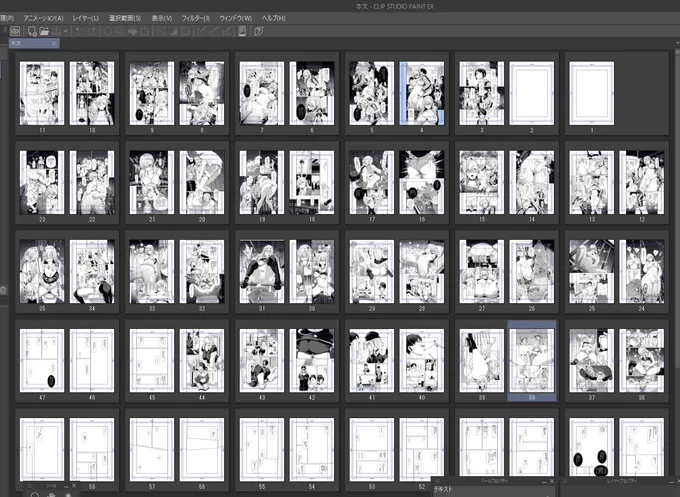Open the ウィンドウ(W) menu
Viewport: 680px width, 497px height.
(235, 18)
